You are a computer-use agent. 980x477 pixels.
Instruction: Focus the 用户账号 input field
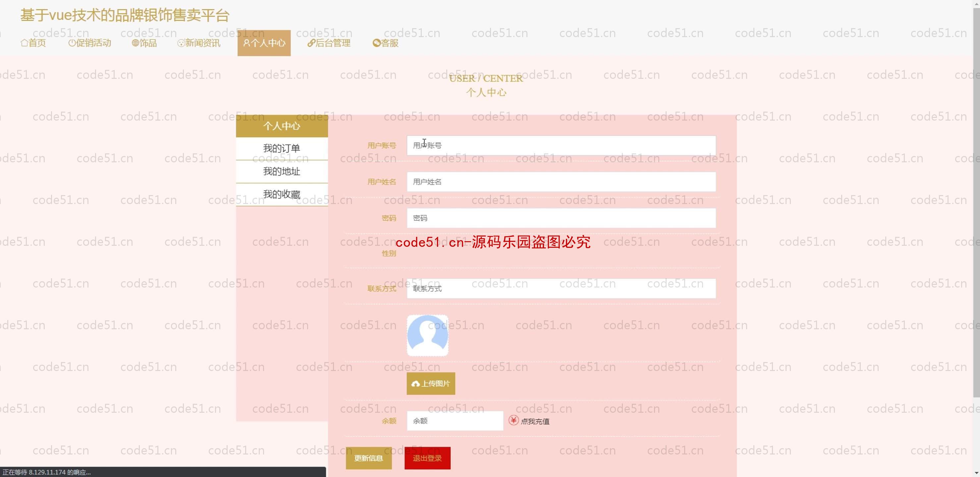[562, 145]
